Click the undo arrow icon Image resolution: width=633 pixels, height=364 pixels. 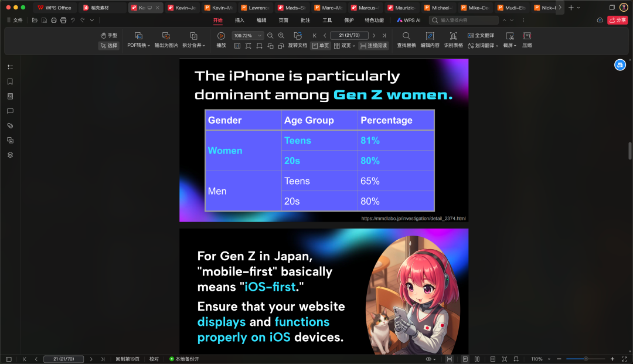pos(73,20)
